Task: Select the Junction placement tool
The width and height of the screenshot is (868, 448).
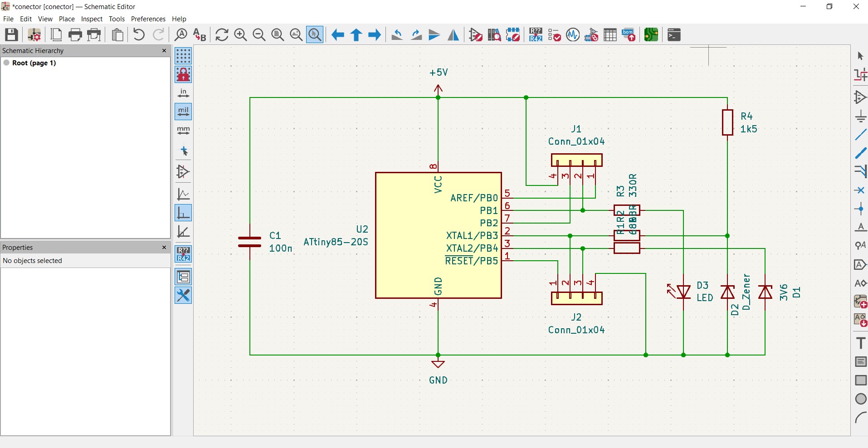Action: coord(860,209)
